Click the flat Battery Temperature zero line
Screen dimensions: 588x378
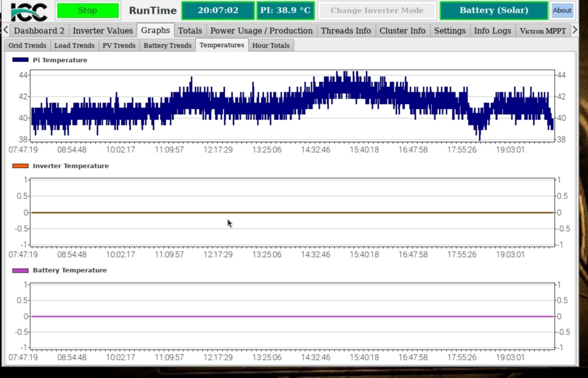(x=292, y=316)
